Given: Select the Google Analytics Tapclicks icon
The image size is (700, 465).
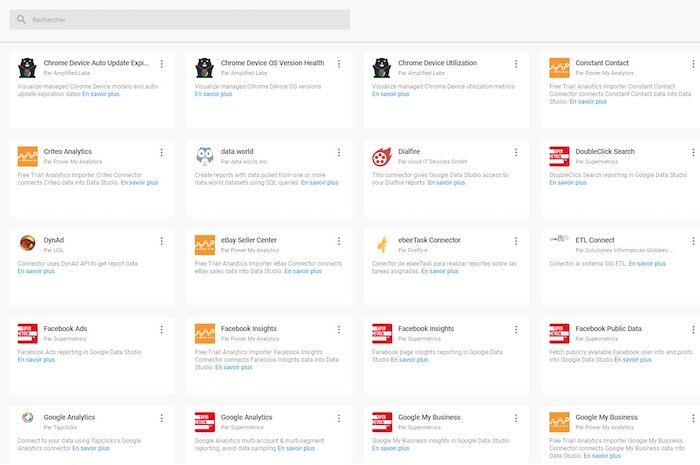Looking at the screenshot, I should 28,421.
